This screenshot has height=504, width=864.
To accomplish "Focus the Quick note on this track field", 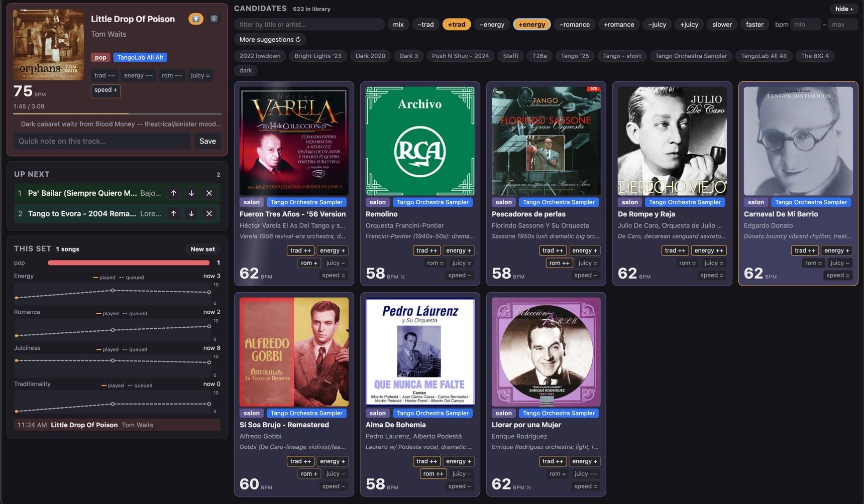I will point(102,141).
